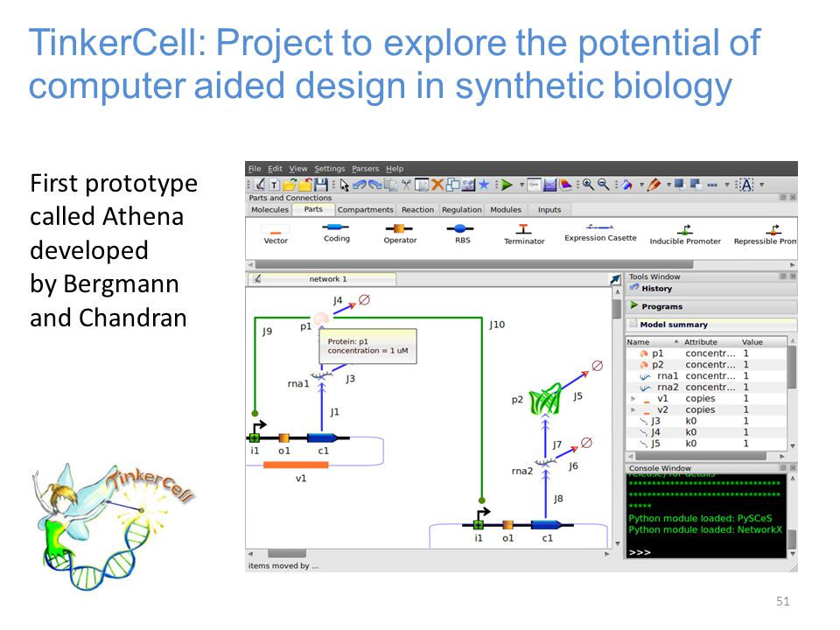The height and width of the screenshot is (630, 840).
Task: Expand the v1 row in Model summary
Action: [x=633, y=399]
